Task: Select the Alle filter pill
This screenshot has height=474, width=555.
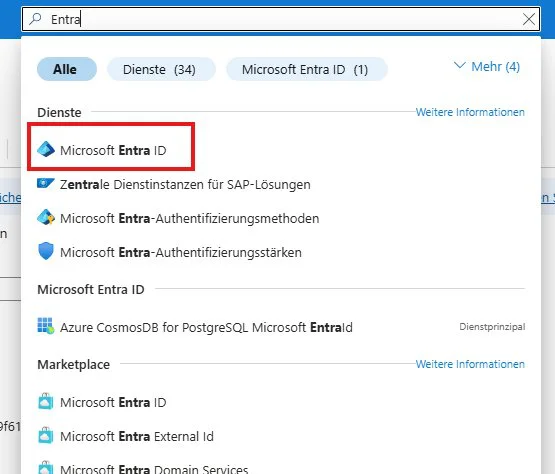Action: tap(67, 69)
